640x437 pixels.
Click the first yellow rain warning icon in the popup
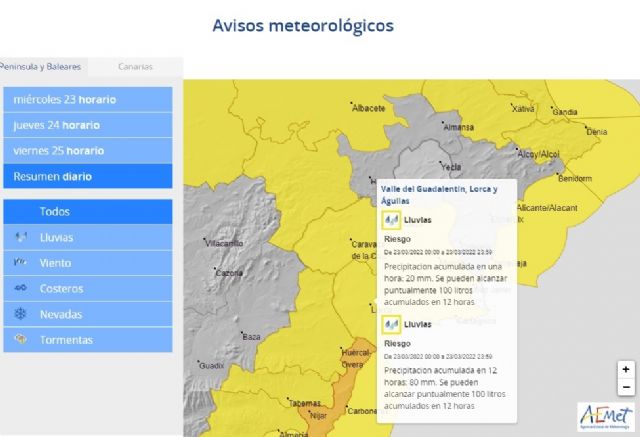coord(391,220)
